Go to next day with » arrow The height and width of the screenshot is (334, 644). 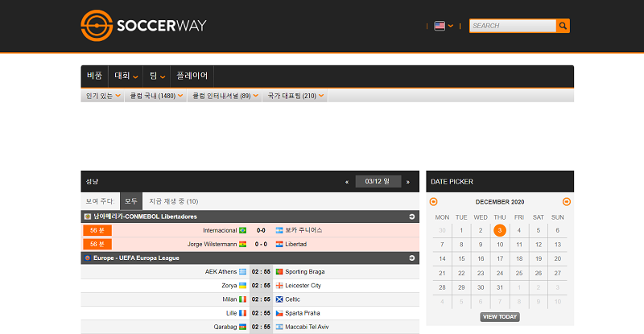point(408,182)
